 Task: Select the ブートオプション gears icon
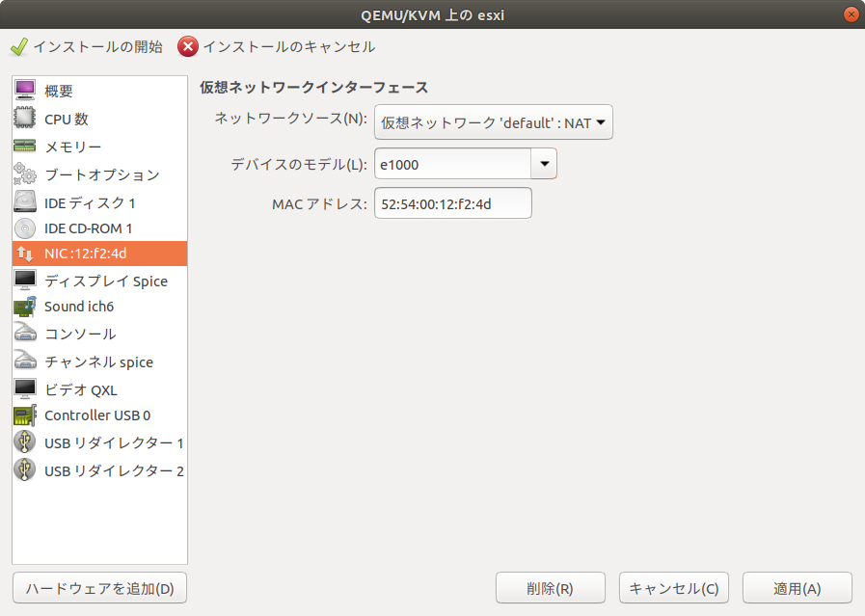tap(25, 174)
